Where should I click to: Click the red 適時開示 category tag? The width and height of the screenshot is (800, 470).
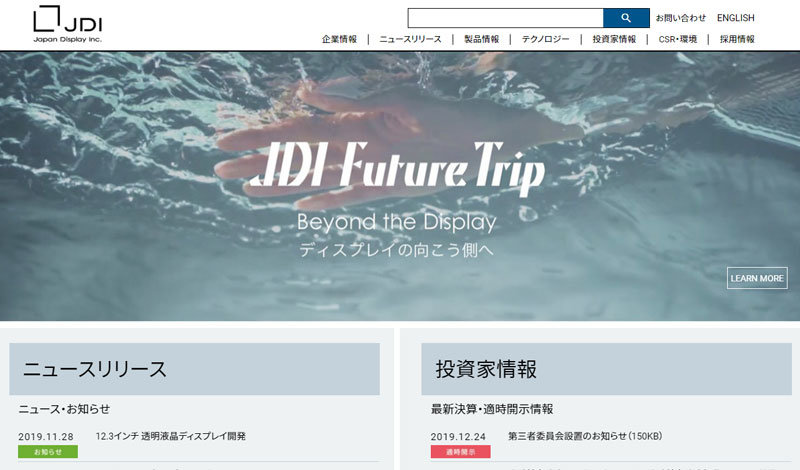click(461, 452)
